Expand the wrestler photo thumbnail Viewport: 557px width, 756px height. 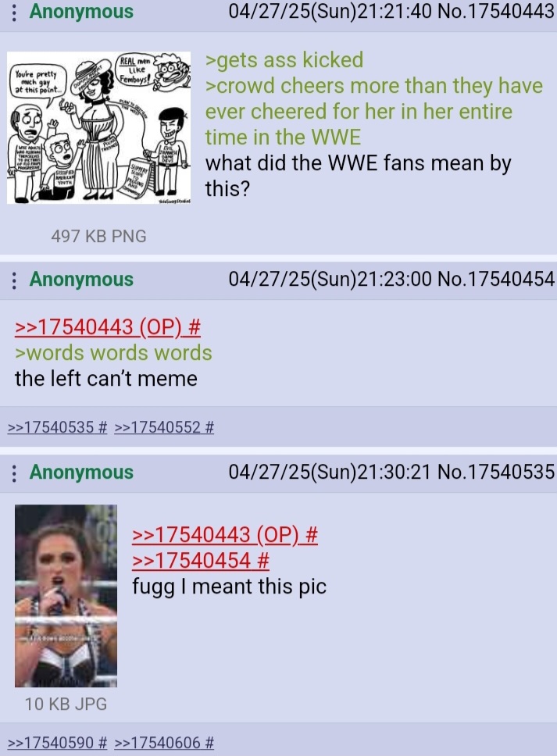coord(66,595)
